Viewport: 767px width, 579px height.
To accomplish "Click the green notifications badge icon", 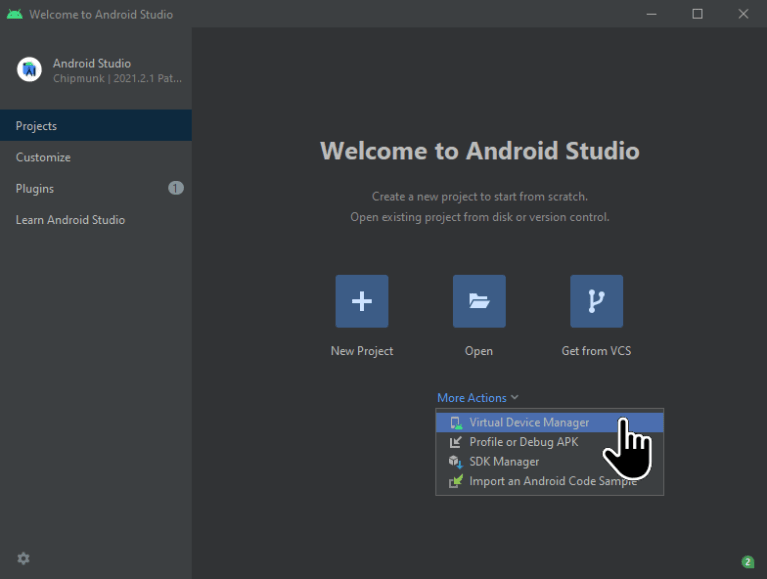I will click(747, 562).
